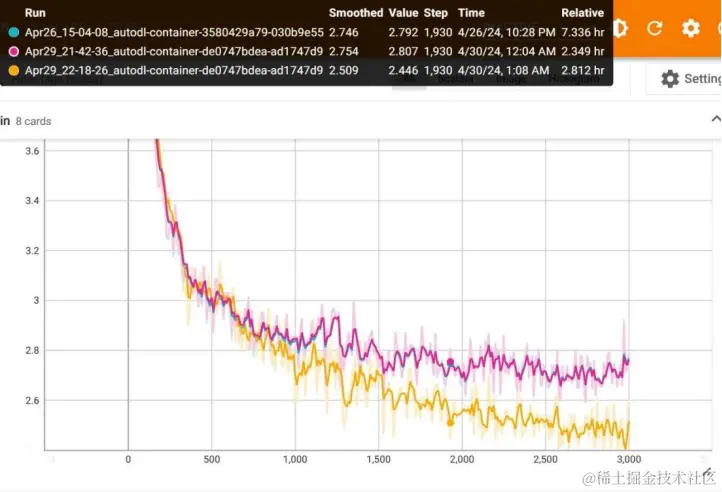The width and height of the screenshot is (722, 492).
Task: Click the orange dot for Apr29_22-18-26 run
Action: click(x=14, y=70)
